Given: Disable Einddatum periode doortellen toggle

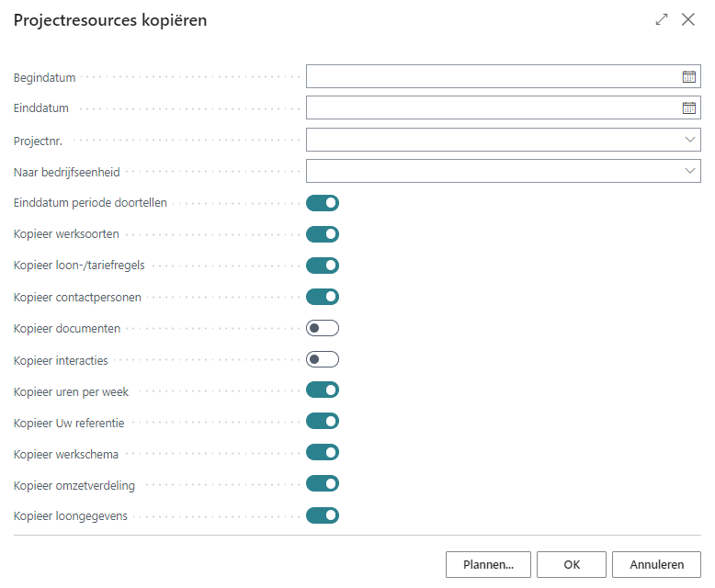Looking at the screenshot, I should [323, 203].
